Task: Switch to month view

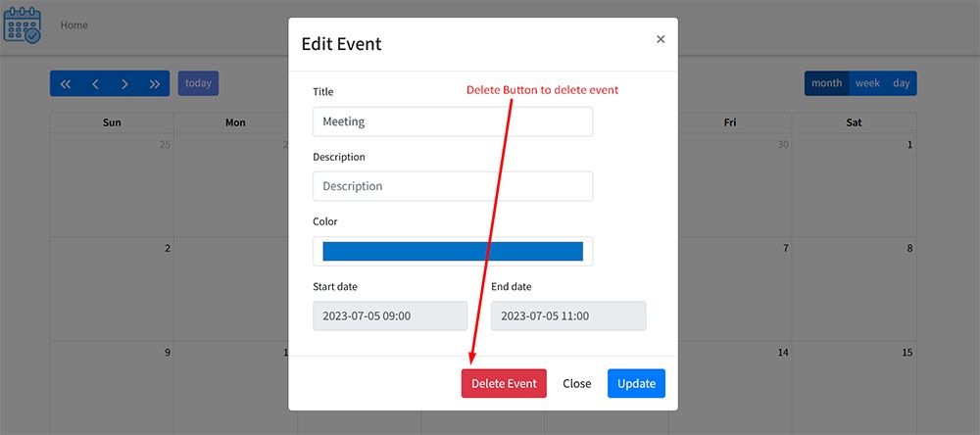Action: point(826,83)
